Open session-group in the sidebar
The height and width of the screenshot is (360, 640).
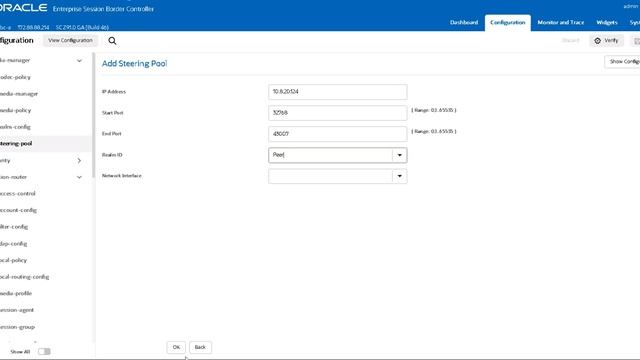click(x=18, y=327)
